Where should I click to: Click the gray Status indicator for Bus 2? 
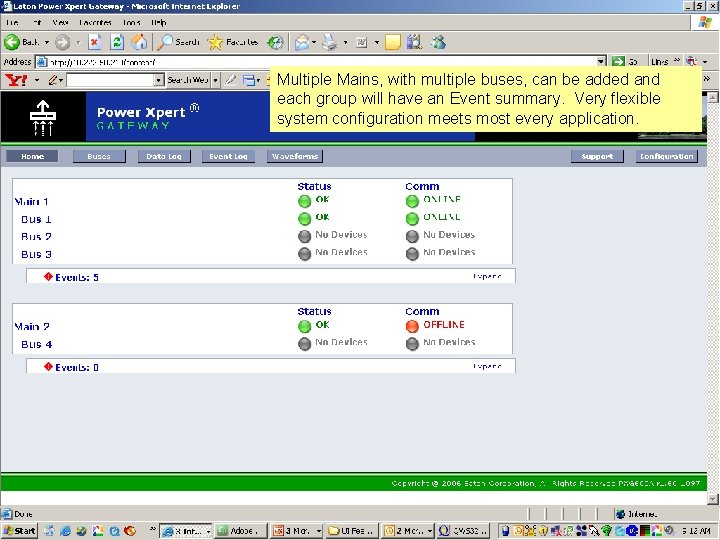click(304, 236)
